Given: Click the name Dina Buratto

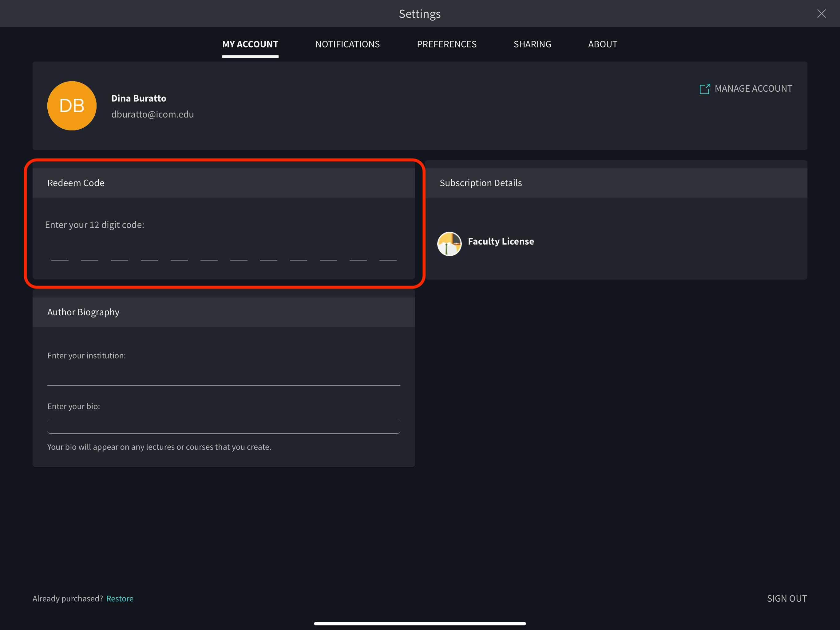Looking at the screenshot, I should click(139, 98).
